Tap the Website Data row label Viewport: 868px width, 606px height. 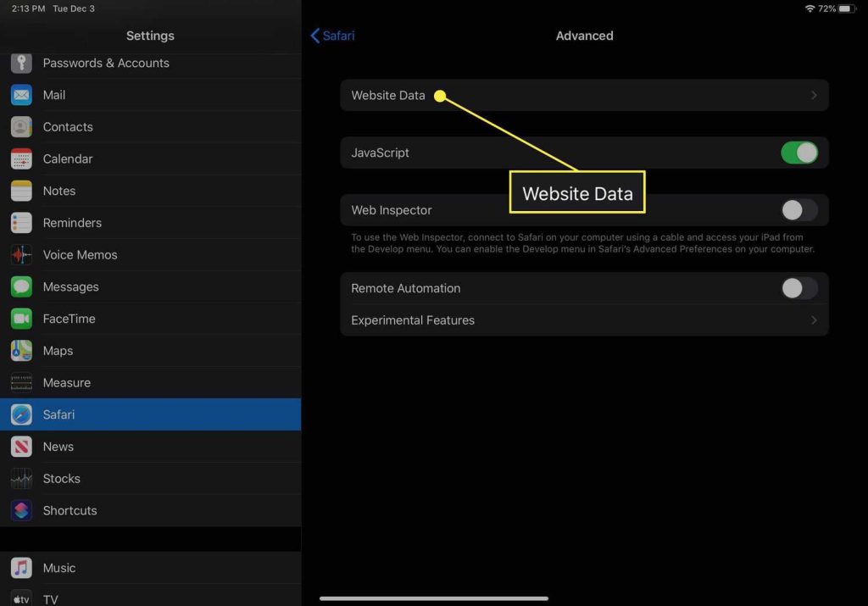[388, 96]
